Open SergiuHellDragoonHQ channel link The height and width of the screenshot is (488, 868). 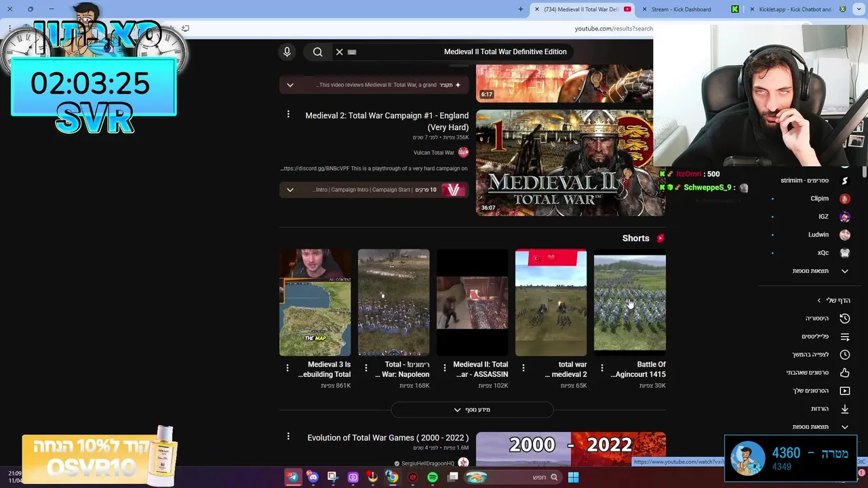[x=428, y=464]
